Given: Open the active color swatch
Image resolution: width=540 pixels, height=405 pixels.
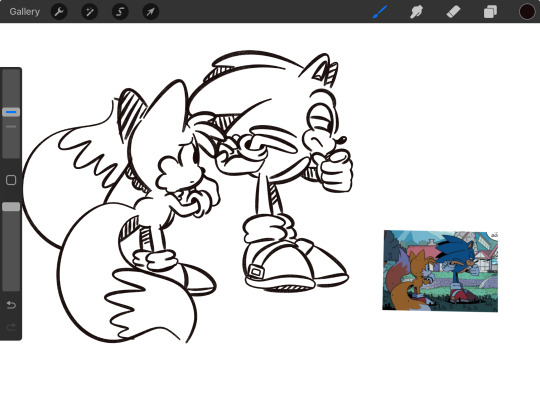Looking at the screenshot, I should [527, 12].
